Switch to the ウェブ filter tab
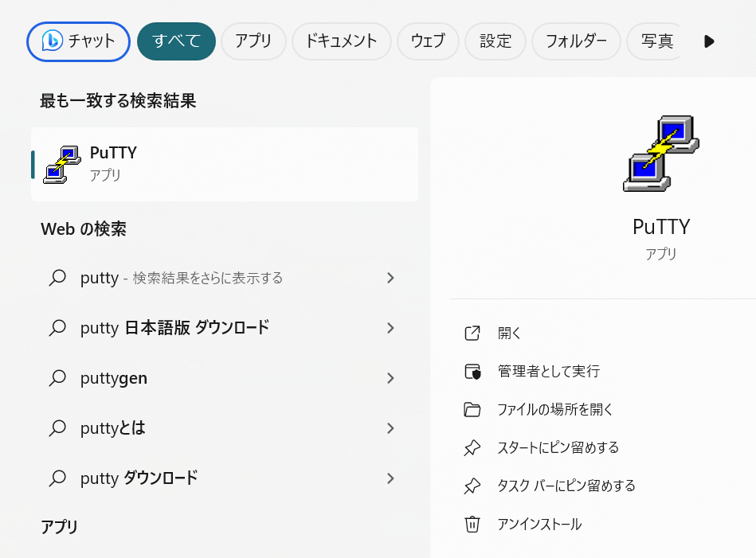Viewport: 756px width, 558px height. click(x=428, y=41)
